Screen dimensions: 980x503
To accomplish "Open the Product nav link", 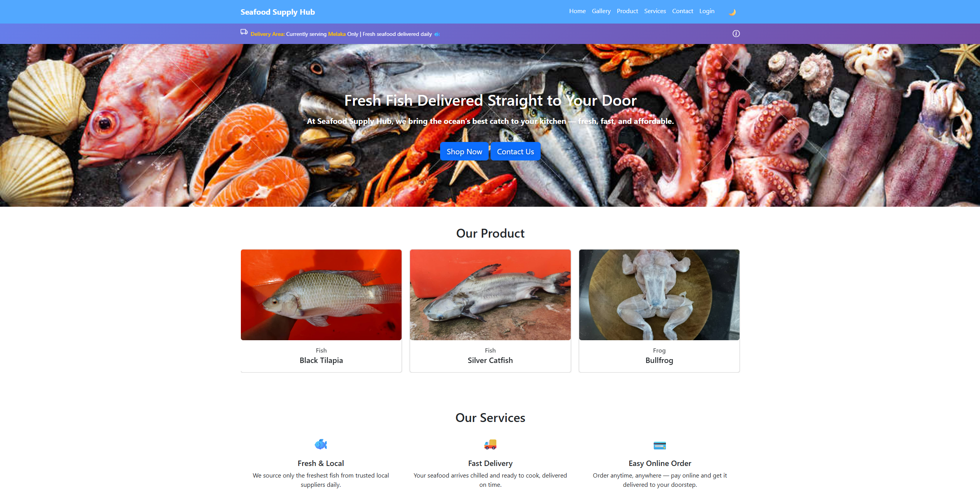I will (627, 11).
